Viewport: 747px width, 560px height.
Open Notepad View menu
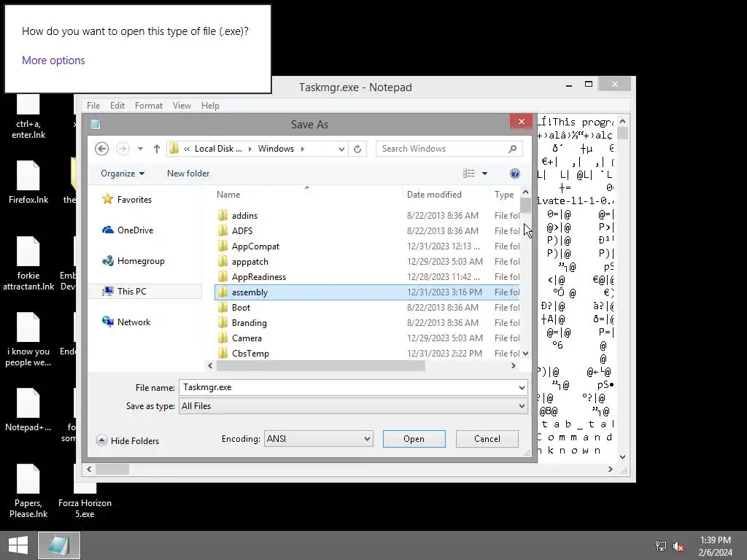tap(182, 106)
